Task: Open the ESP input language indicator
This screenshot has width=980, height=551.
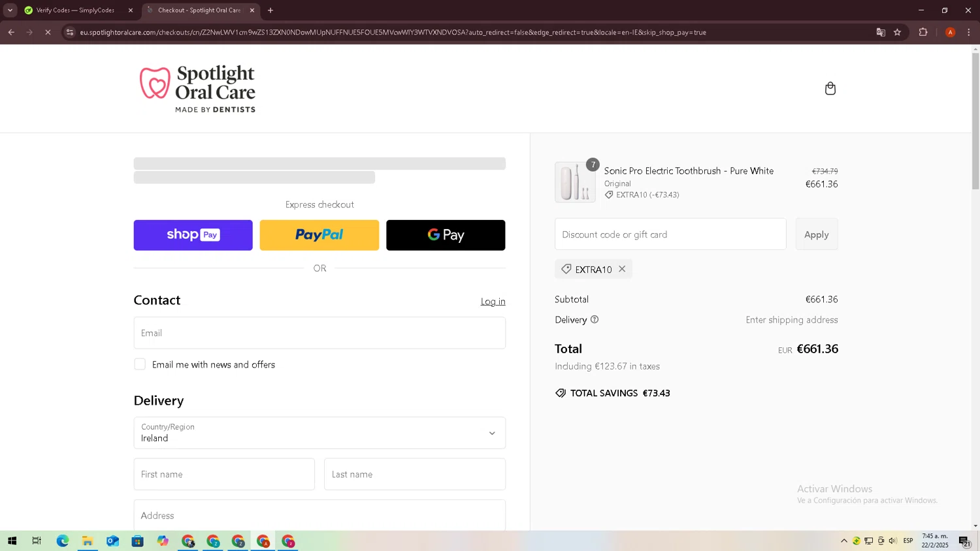Action: point(908,541)
